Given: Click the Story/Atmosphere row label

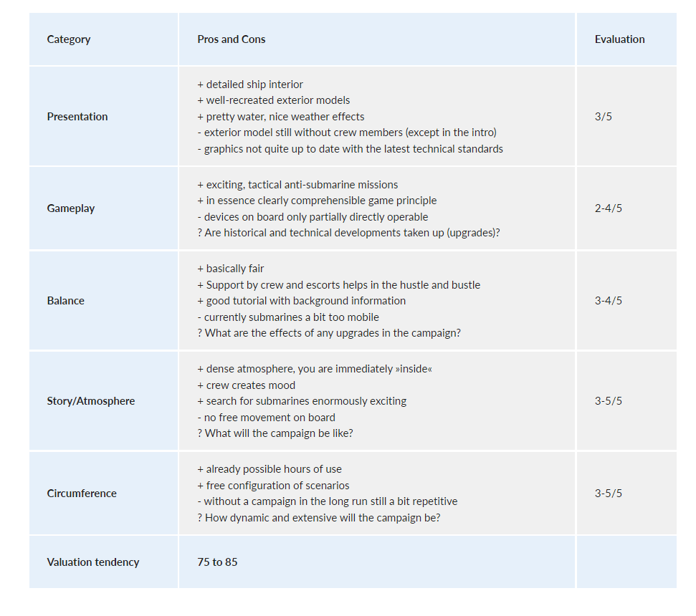Looking at the screenshot, I should tap(91, 401).
